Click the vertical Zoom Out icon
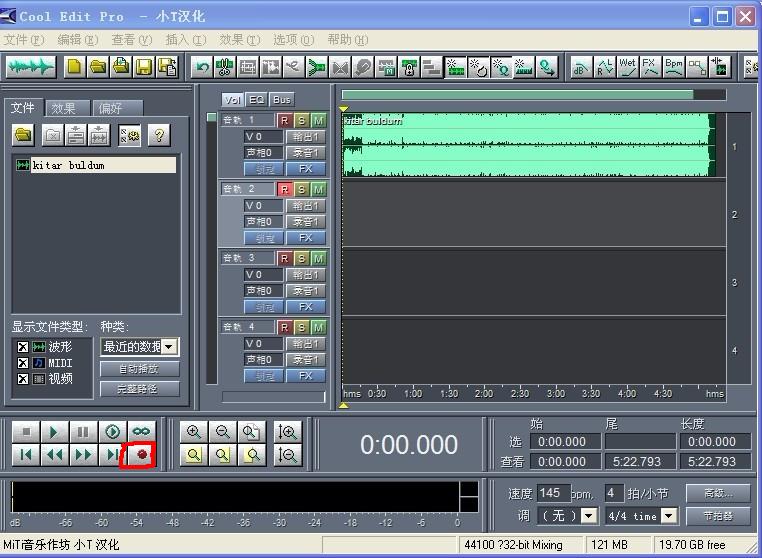Image resolution: width=762 pixels, height=558 pixels. click(x=287, y=455)
